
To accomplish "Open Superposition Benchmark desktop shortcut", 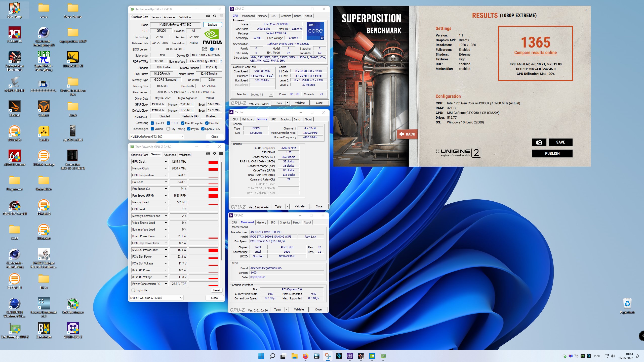I will (x=14, y=61).
